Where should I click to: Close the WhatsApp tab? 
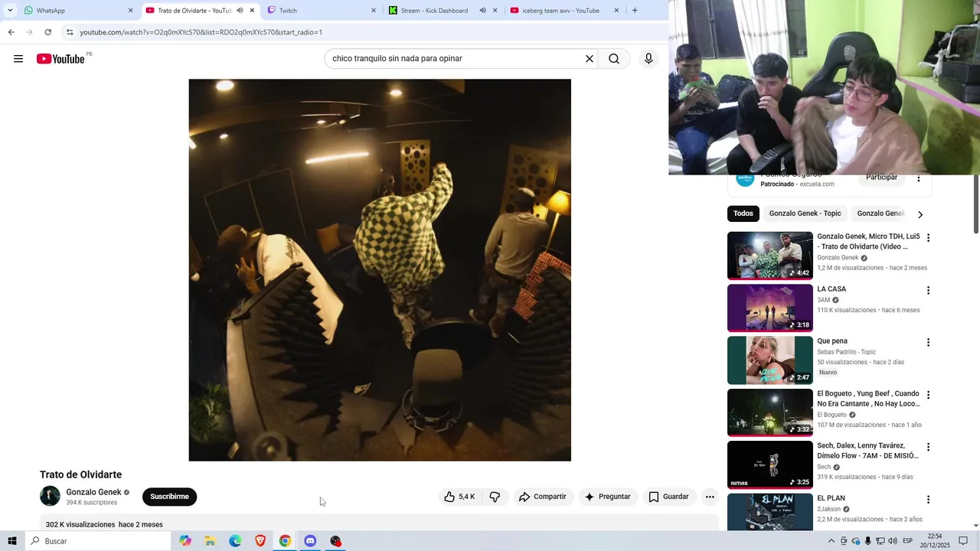pos(130,11)
